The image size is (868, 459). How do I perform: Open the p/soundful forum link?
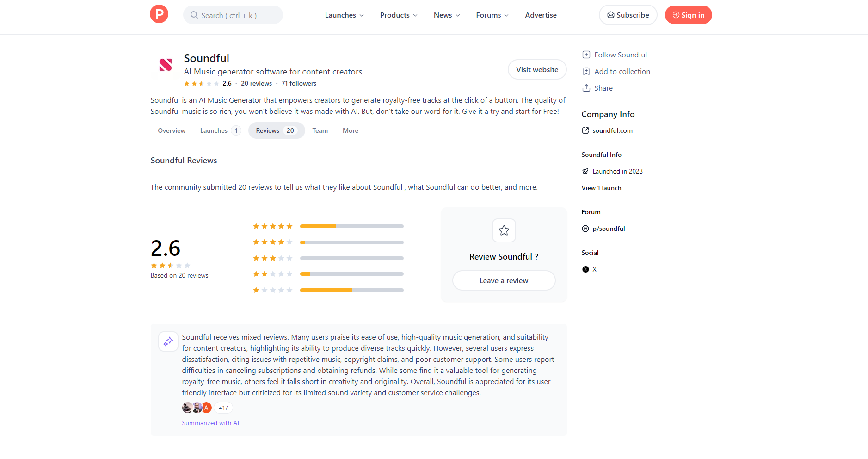tap(608, 229)
